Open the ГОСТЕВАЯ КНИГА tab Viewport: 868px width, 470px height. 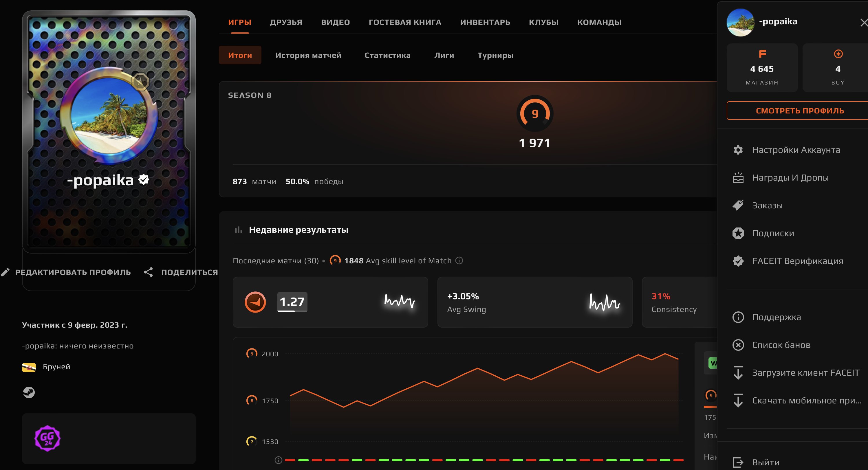tap(405, 22)
